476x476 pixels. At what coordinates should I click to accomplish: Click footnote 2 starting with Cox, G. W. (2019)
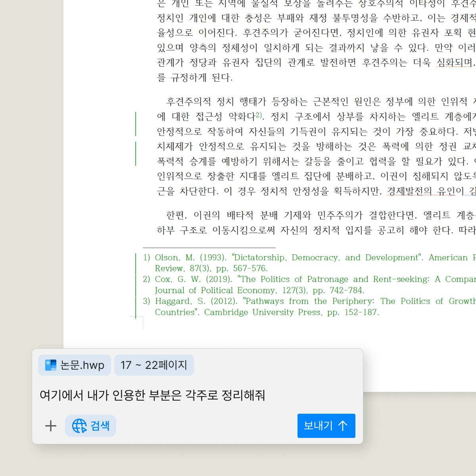(x=309, y=285)
